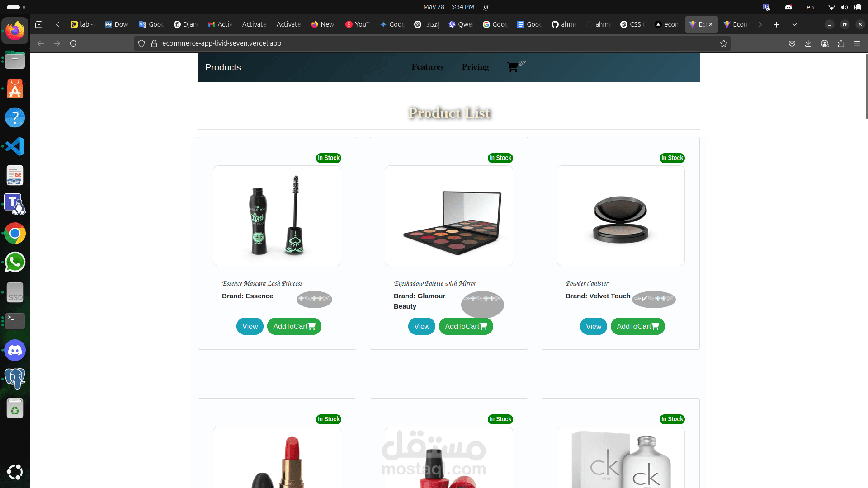This screenshot has width=868, height=488.
Task: Go forward to next page
Action: 57,43
